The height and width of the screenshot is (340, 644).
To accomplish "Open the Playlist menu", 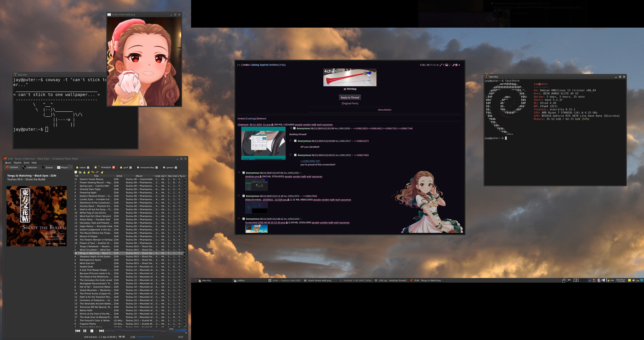I will (x=18, y=163).
